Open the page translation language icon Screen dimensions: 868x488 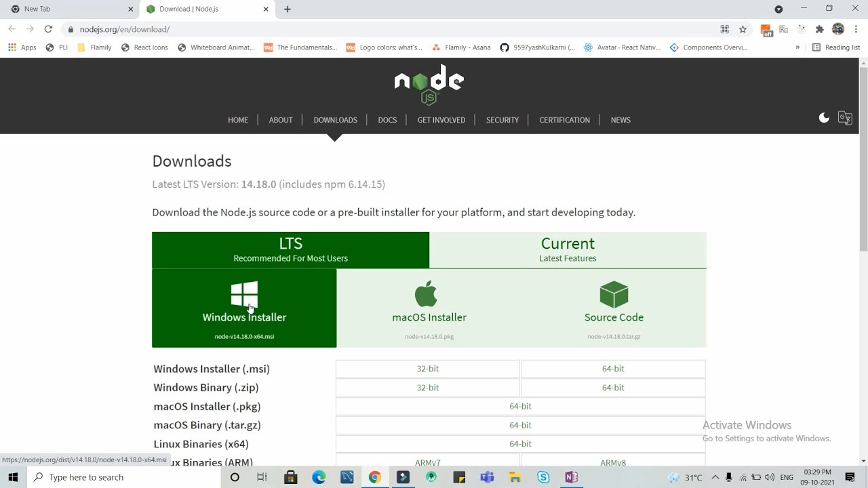click(845, 118)
